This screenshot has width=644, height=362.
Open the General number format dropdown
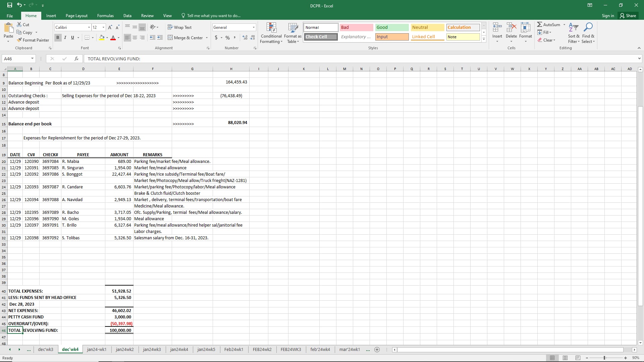(x=254, y=27)
